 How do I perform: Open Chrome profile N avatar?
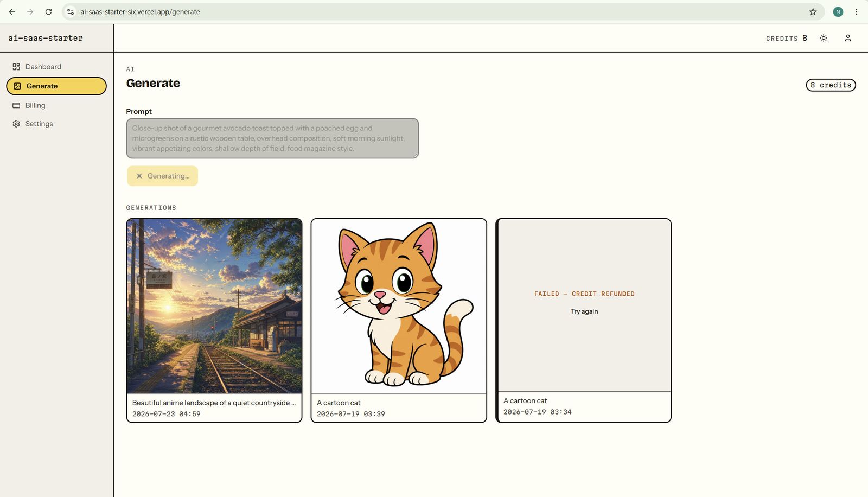coord(838,11)
